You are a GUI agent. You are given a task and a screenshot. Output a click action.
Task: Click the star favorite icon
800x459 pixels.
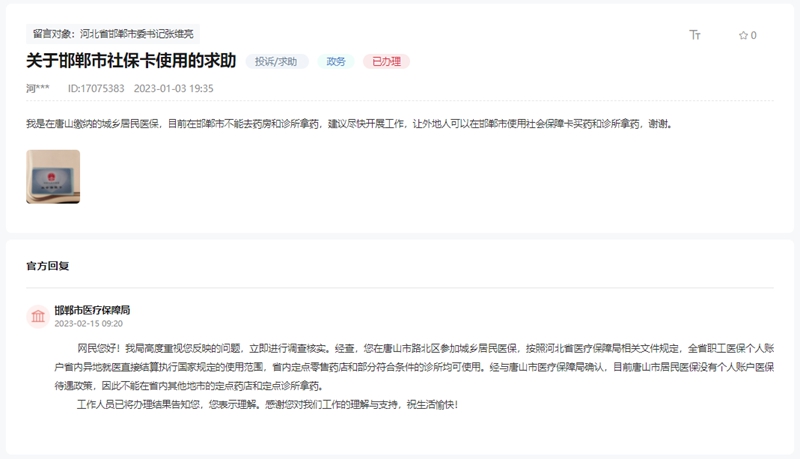743,35
